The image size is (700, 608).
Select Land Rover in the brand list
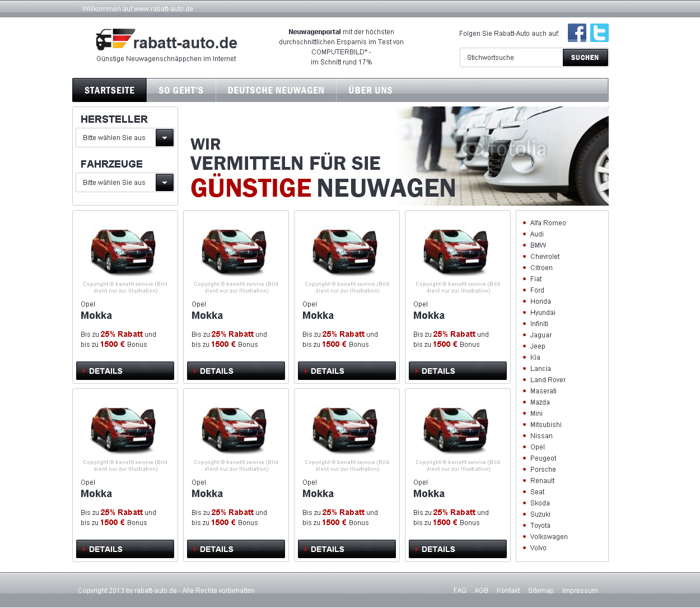pos(548,380)
